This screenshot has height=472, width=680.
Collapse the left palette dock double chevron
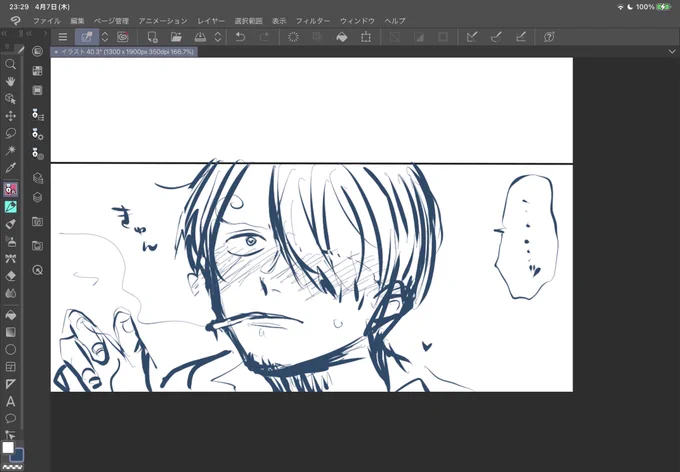pos(4,33)
